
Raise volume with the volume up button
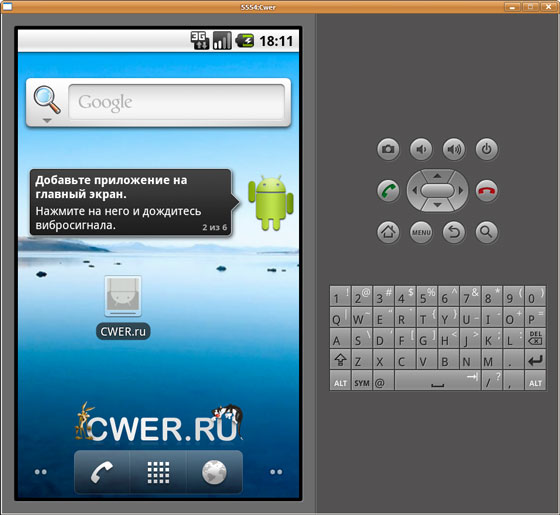click(454, 149)
